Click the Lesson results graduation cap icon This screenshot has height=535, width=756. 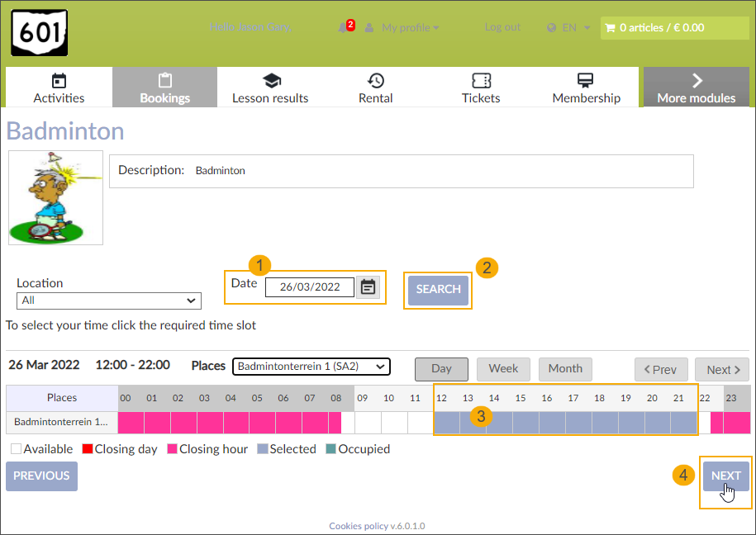270,81
